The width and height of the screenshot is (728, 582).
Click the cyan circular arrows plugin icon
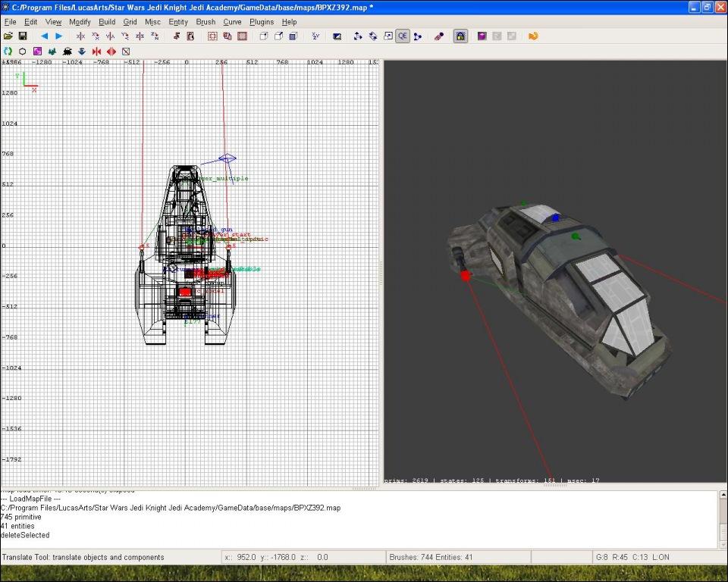pyautogui.click(x=8, y=51)
